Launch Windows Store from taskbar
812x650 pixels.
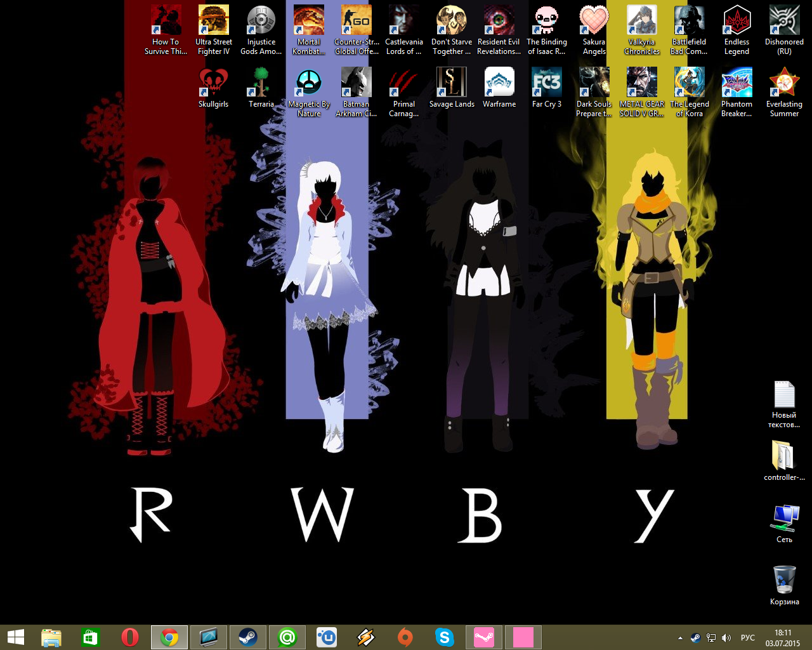91,637
